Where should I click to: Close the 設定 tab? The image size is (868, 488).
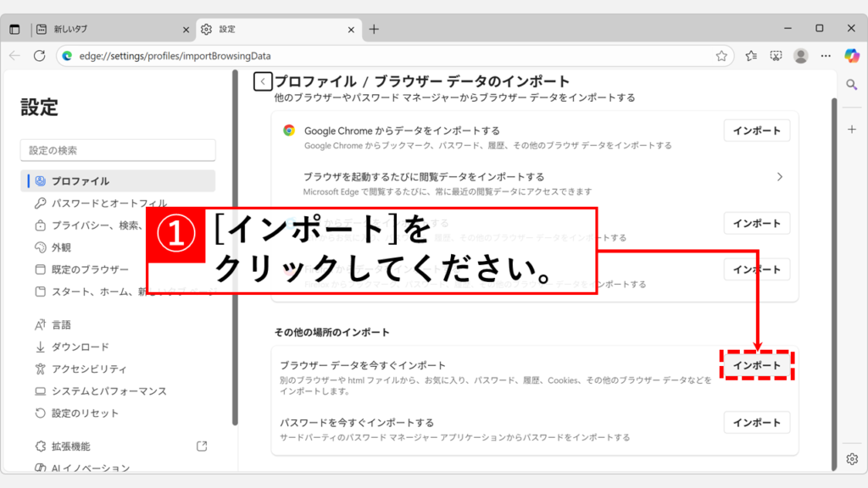point(351,30)
